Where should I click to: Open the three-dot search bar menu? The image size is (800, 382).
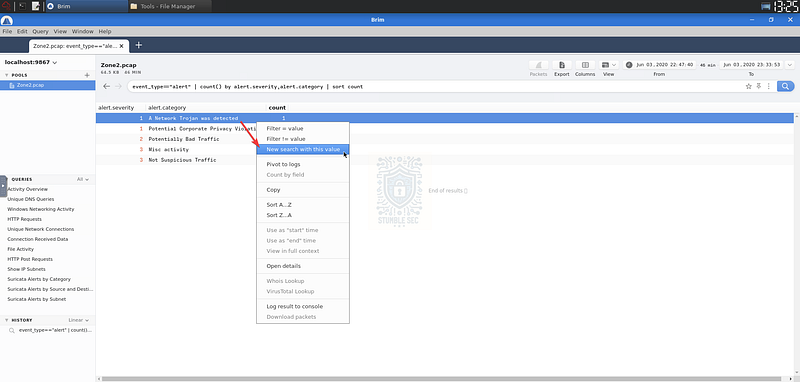coord(768,86)
